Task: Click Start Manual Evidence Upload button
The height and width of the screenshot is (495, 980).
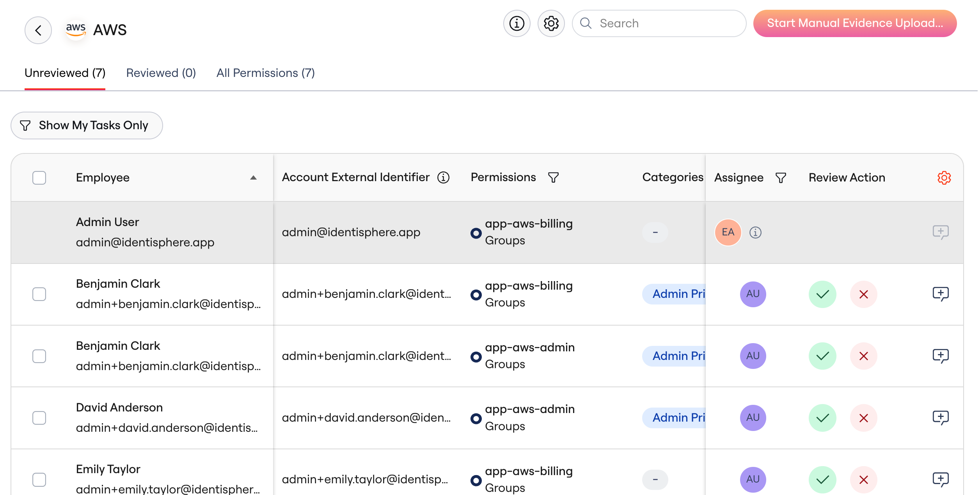Action: [x=854, y=23]
